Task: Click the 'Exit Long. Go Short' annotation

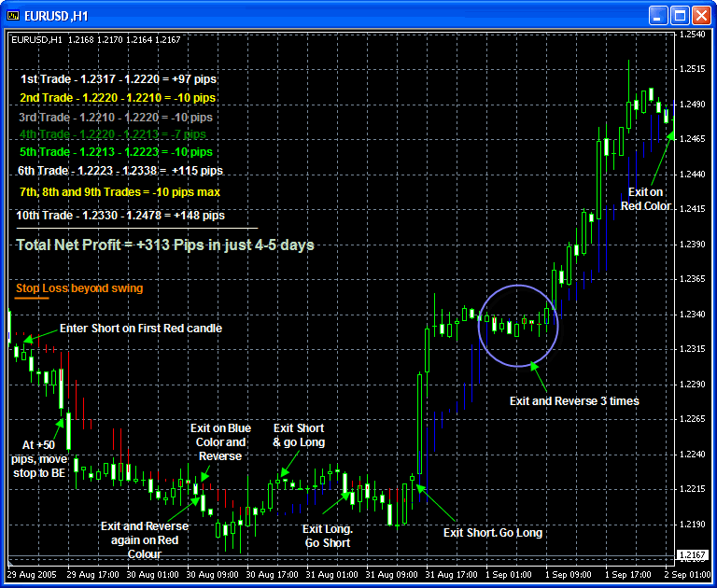Action: click(326, 536)
